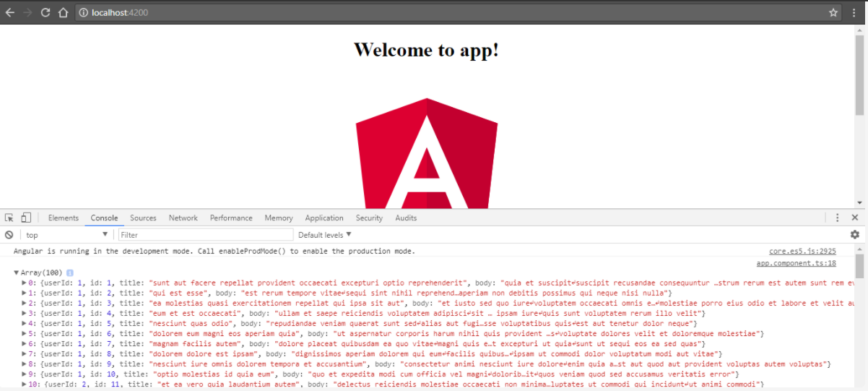This screenshot has width=868, height=391.
Task: Click the 'Welcome to app!' heading
Action: point(426,50)
